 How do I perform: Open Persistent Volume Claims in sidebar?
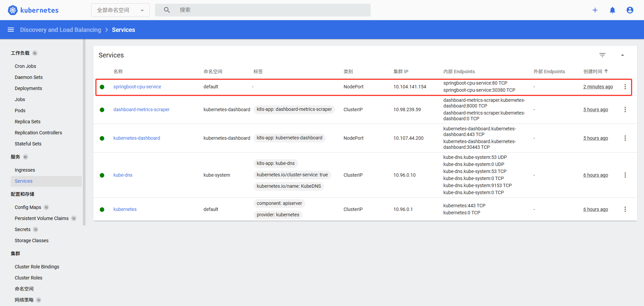[x=42, y=218]
